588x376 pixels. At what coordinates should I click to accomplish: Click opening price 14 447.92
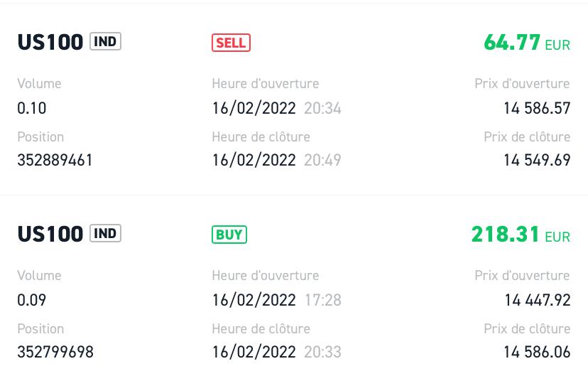[537, 300]
